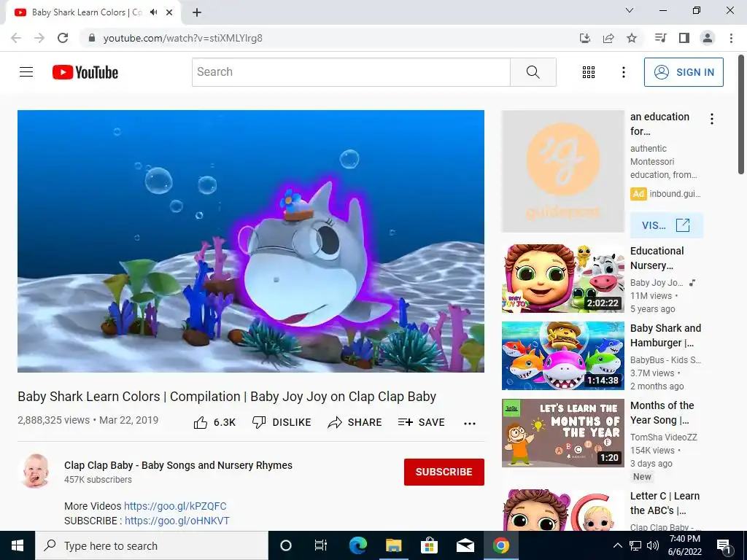Save the video to a playlist
This screenshot has width=747, height=560.
[421, 422]
